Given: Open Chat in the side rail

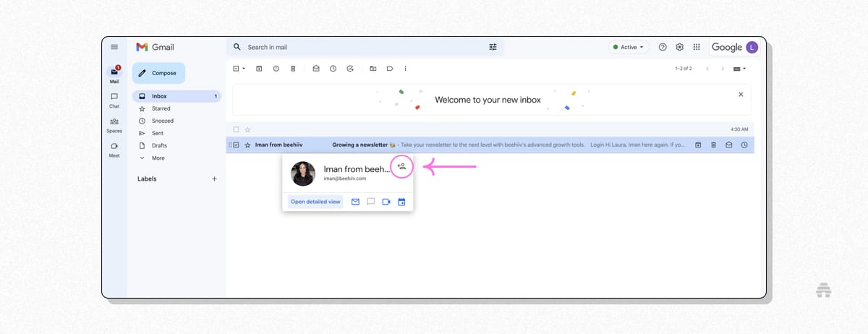Looking at the screenshot, I should click(114, 100).
